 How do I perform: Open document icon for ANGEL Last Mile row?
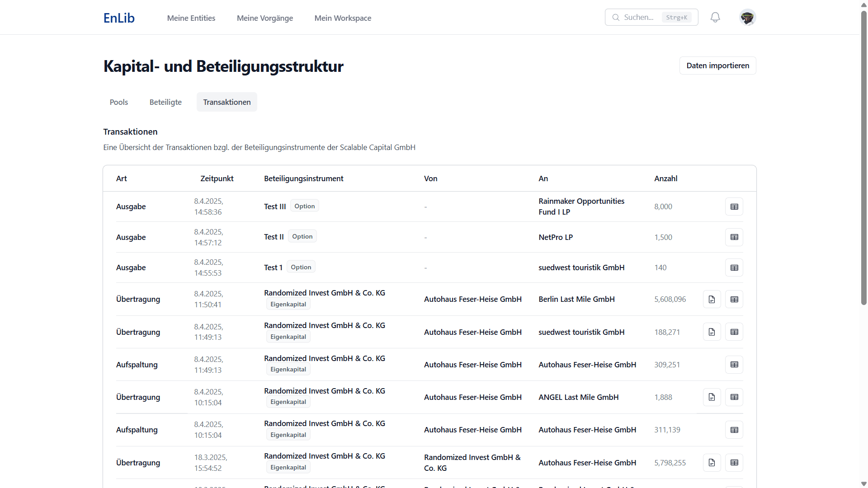point(712,397)
